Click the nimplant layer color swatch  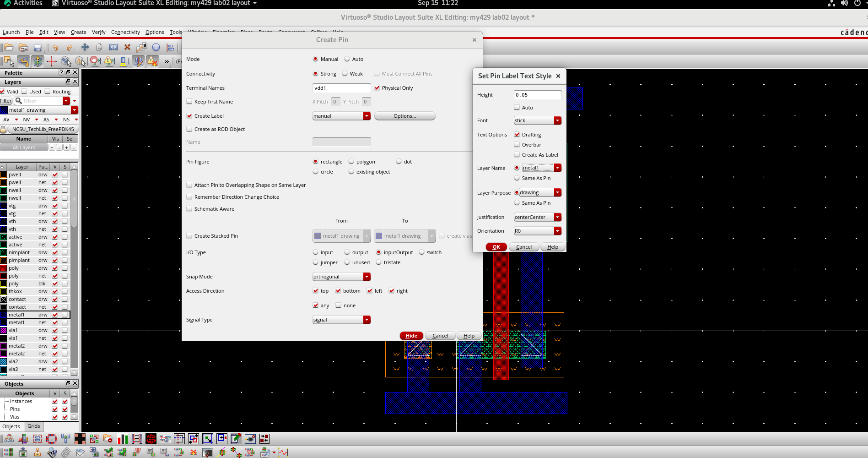pyautogui.click(x=4, y=252)
